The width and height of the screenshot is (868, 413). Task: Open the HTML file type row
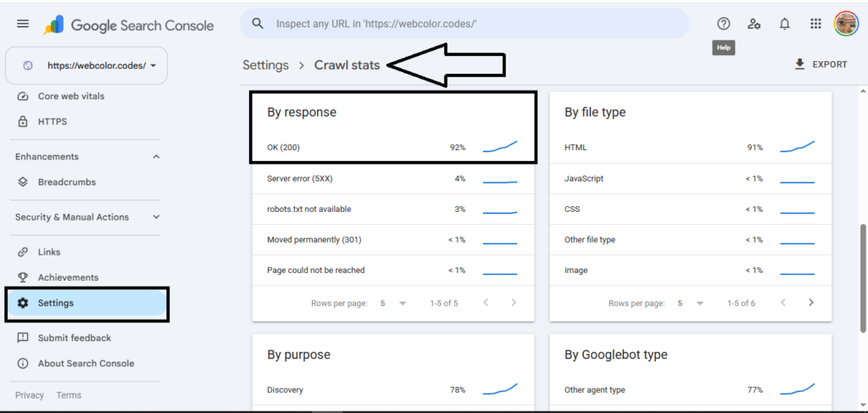[690, 148]
